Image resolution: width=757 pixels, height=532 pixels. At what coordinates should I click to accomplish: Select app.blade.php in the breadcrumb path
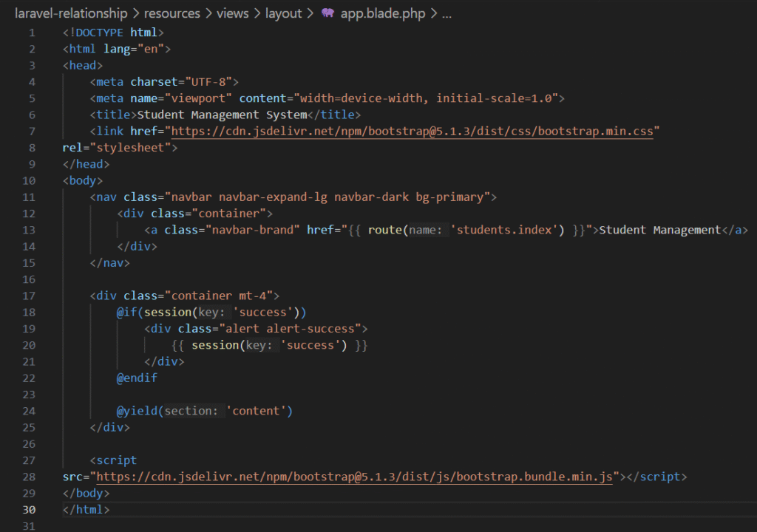[383, 13]
